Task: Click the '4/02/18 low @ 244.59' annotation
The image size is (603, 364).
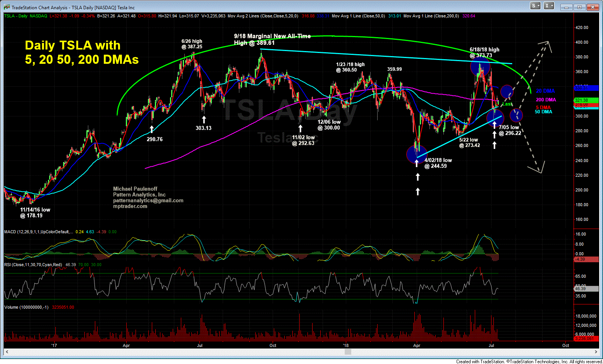Action: click(x=438, y=163)
